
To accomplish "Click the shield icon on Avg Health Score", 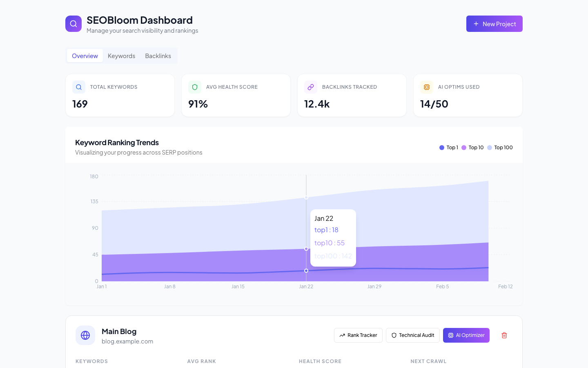I will 195,87.
